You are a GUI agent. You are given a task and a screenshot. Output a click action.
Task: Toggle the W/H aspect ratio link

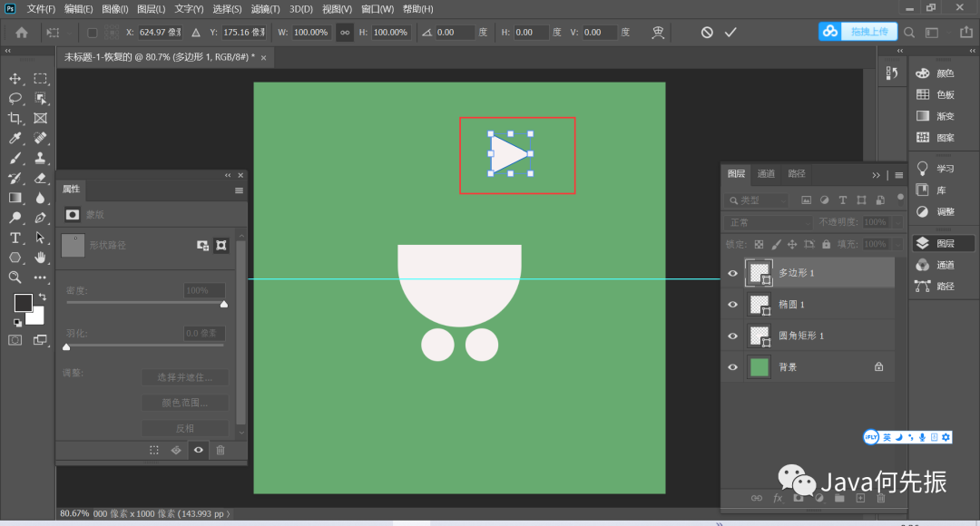click(345, 33)
